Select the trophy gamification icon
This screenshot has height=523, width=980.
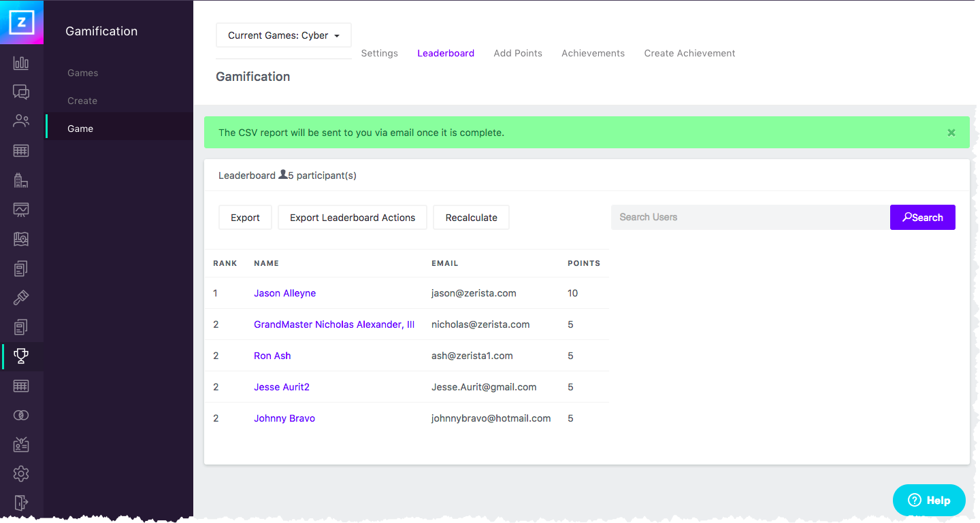(x=21, y=356)
